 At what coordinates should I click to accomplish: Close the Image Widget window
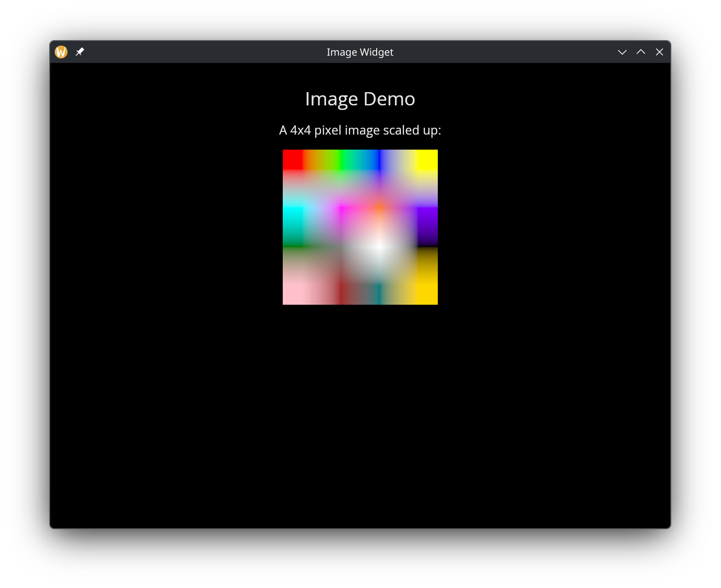[x=659, y=52]
